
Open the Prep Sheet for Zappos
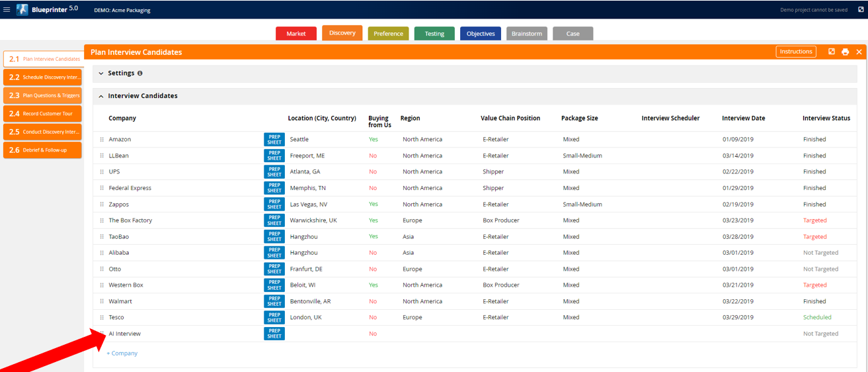(x=274, y=205)
